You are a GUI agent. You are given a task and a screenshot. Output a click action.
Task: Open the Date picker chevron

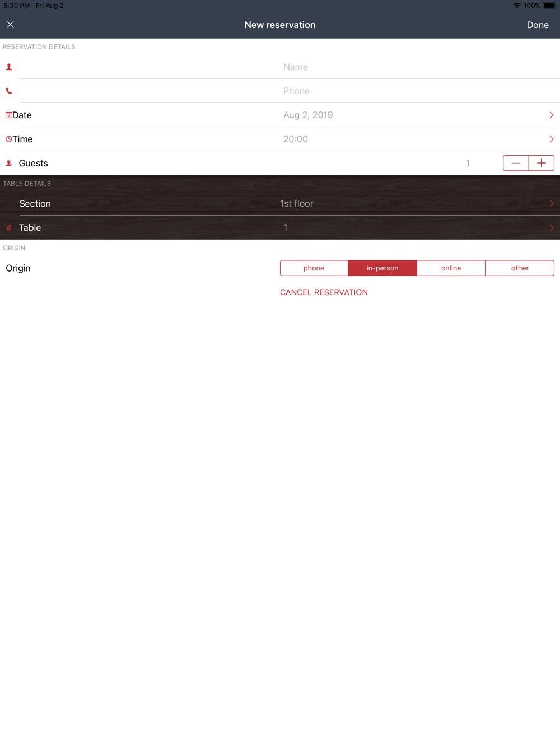(552, 115)
